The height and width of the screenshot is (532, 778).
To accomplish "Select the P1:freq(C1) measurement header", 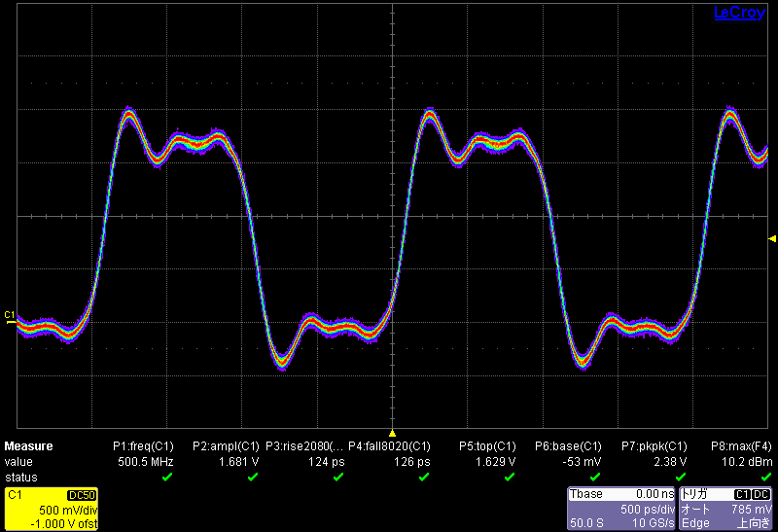I will (143, 446).
